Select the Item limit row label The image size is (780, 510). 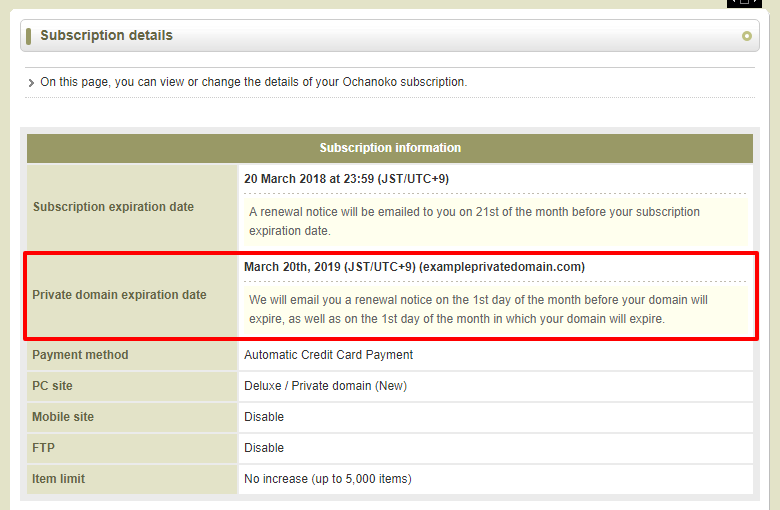[x=58, y=479]
